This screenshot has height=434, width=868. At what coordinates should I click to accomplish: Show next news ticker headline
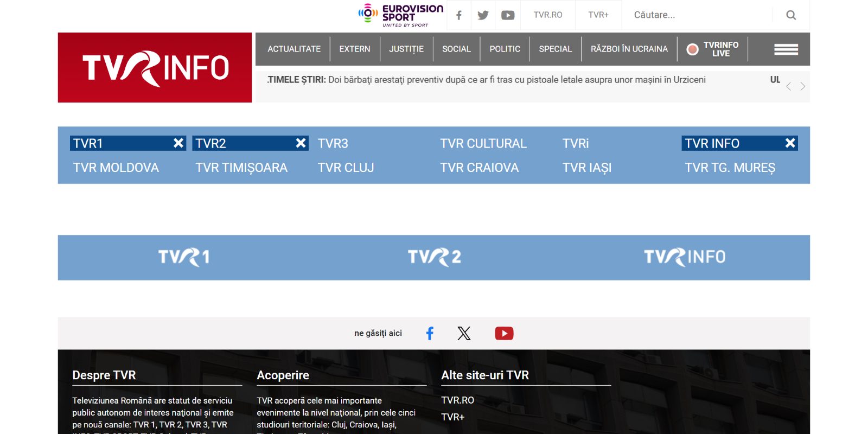pyautogui.click(x=802, y=86)
